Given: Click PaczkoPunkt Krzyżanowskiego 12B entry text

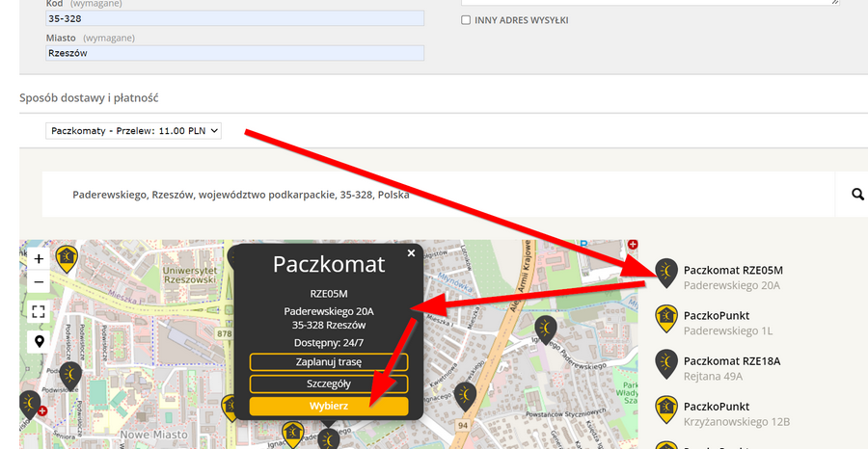Looking at the screenshot, I should [736, 413].
